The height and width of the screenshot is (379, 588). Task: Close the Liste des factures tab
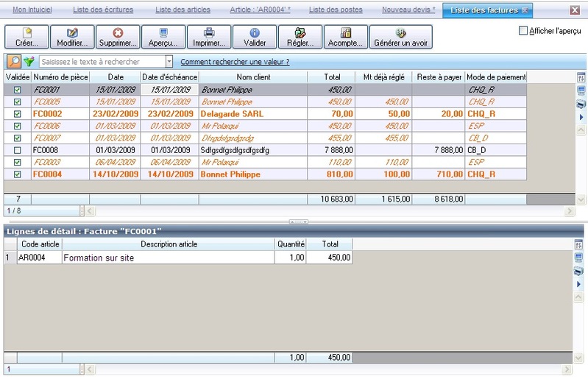pyautogui.click(x=525, y=10)
